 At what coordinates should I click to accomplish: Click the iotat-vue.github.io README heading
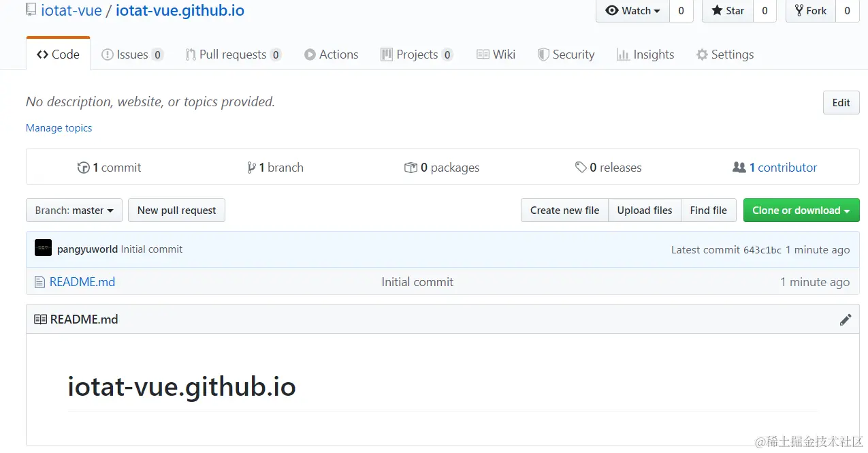click(x=182, y=387)
